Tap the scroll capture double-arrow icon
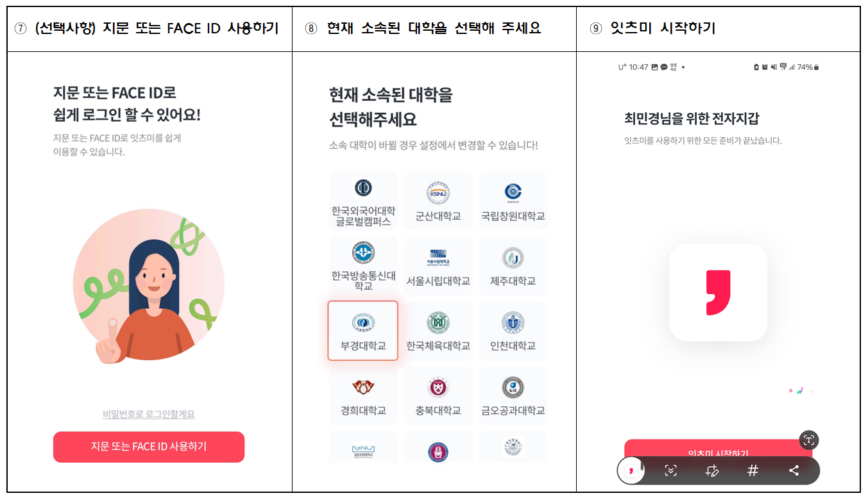The image size is (868, 498). tap(670, 470)
